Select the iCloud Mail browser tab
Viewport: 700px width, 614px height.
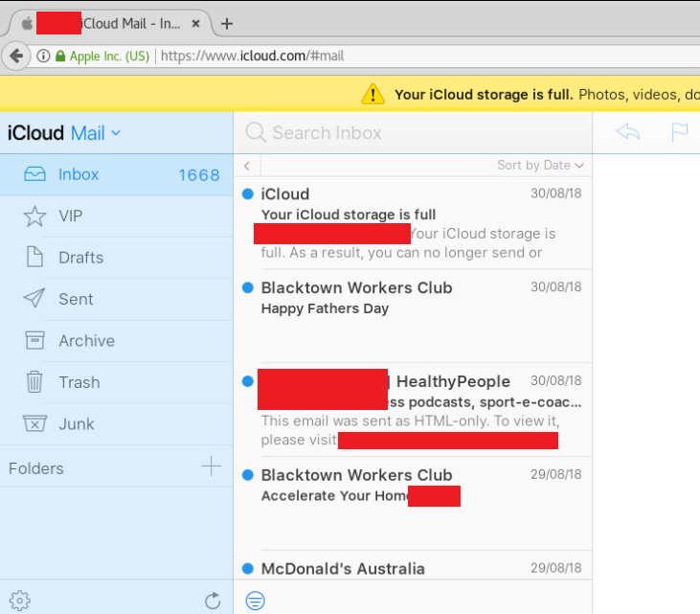tap(109, 23)
